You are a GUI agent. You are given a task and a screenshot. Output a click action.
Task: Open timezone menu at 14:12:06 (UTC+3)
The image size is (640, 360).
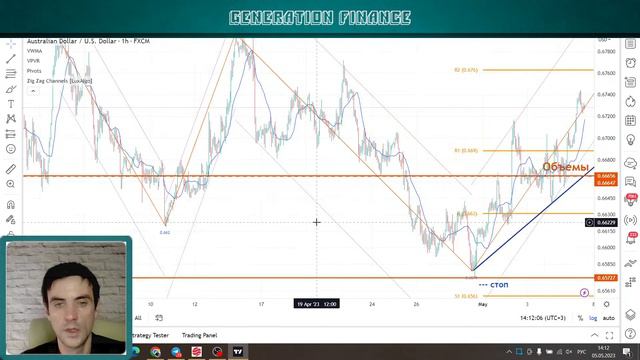(543, 318)
